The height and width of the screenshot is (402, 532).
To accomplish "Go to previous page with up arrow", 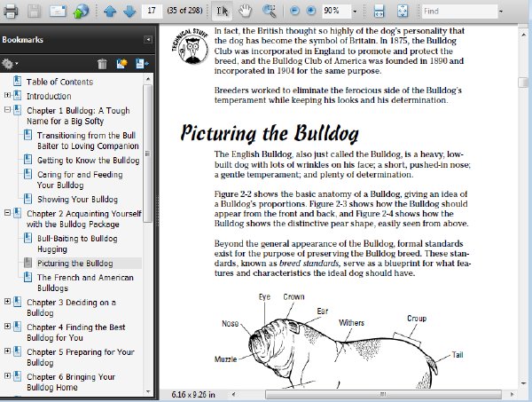I will [110, 12].
